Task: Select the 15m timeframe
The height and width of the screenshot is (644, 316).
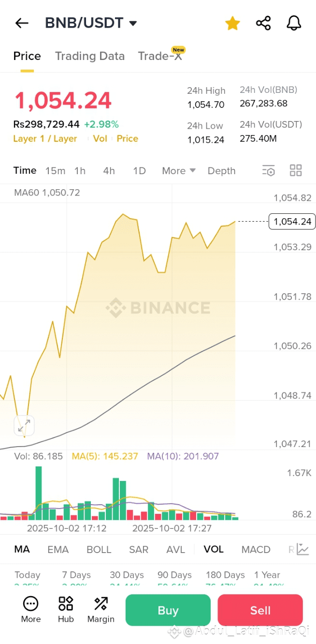Action: 55,171
